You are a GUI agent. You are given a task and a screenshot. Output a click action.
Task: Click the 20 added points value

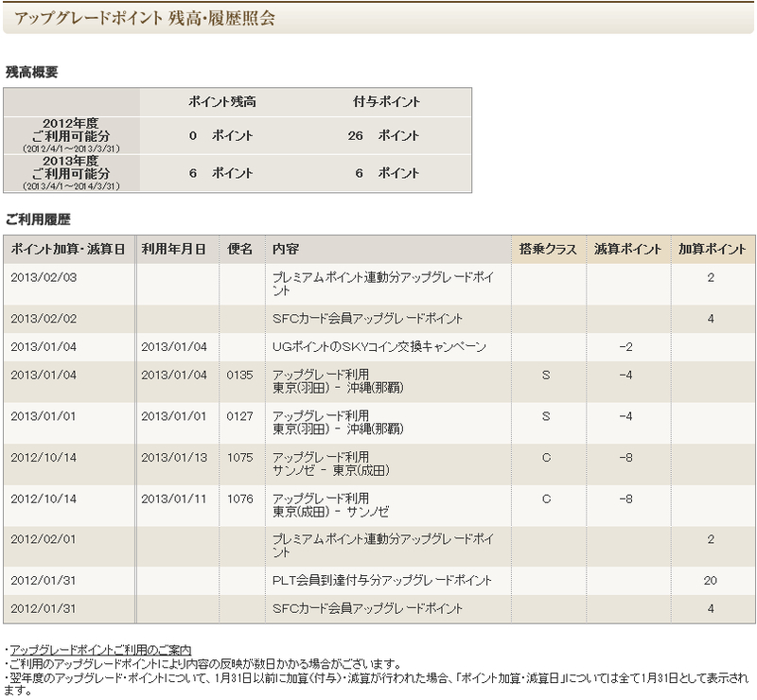pyautogui.click(x=711, y=580)
